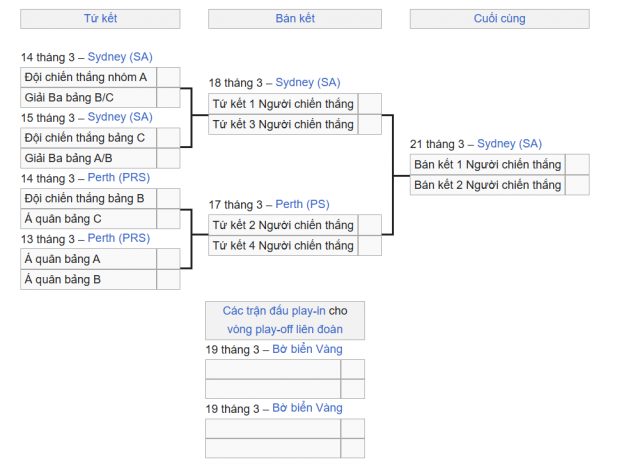Click Perth (PRS) link for 14 tháng 3
This screenshot has width=640, height=471.
point(119,178)
